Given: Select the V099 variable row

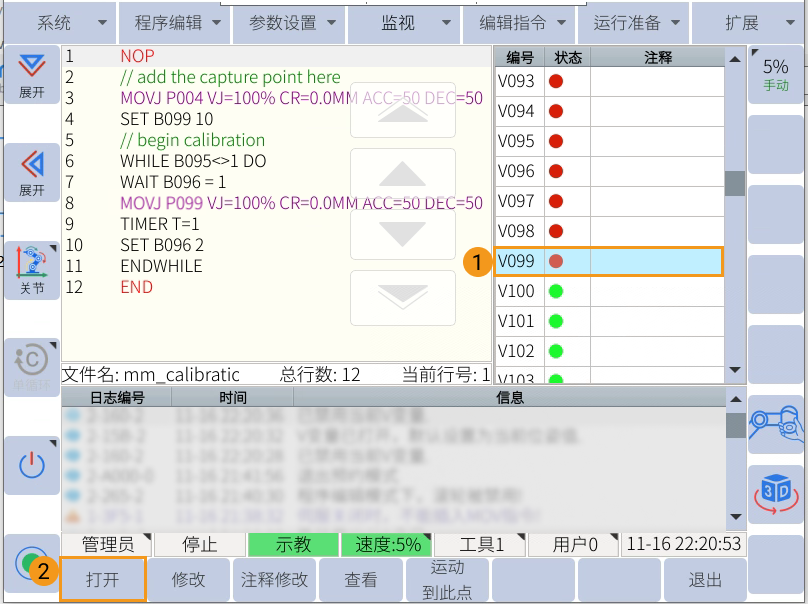Looking at the screenshot, I should pos(609,261).
